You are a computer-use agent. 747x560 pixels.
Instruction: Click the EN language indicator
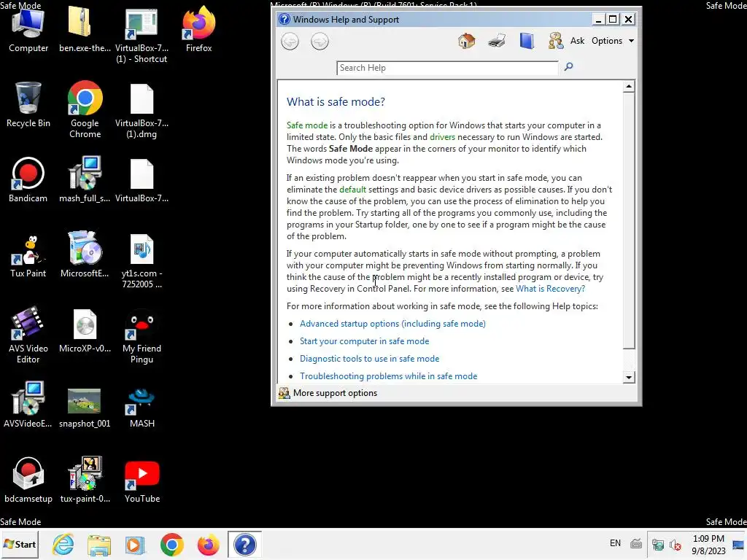pos(615,543)
